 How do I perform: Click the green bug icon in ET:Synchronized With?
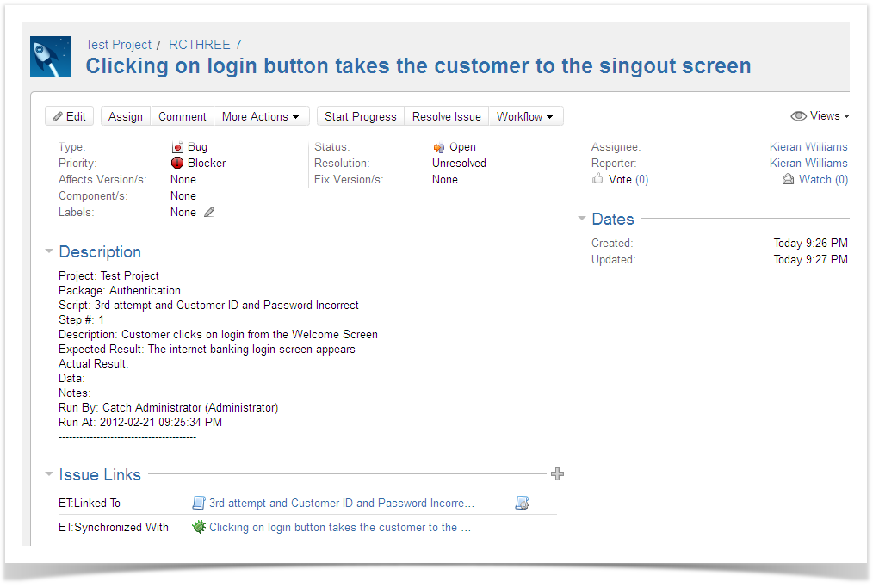point(199,527)
